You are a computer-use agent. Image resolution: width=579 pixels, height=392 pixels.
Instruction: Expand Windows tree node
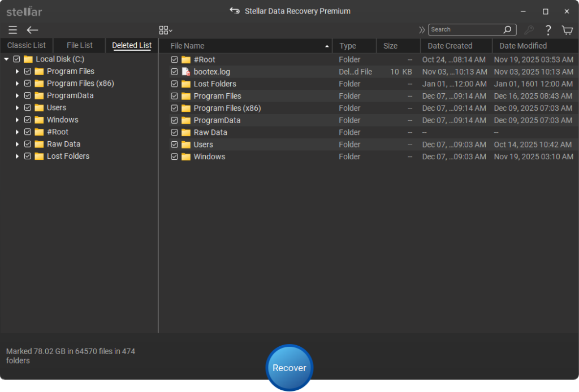pos(17,120)
